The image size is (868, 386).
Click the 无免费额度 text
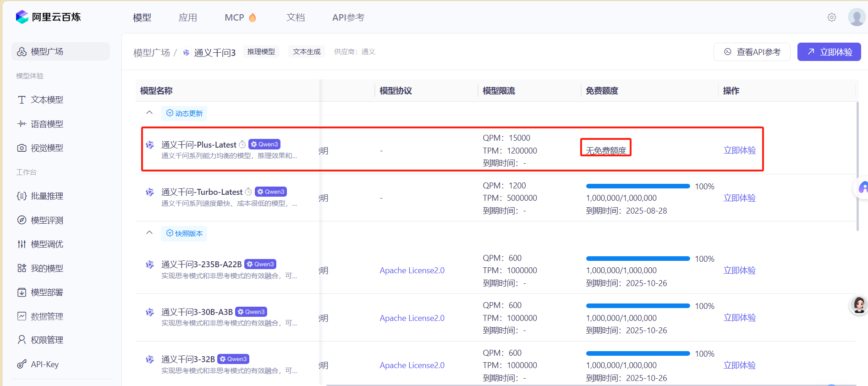pos(606,151)
